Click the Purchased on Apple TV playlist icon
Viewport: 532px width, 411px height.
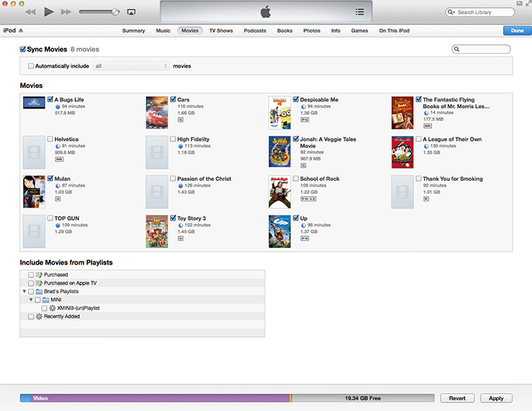[x=39, y=283]
